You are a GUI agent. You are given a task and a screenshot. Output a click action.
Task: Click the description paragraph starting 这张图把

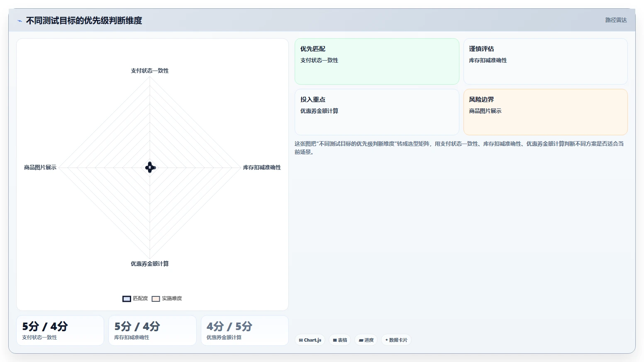coord(459,148)
